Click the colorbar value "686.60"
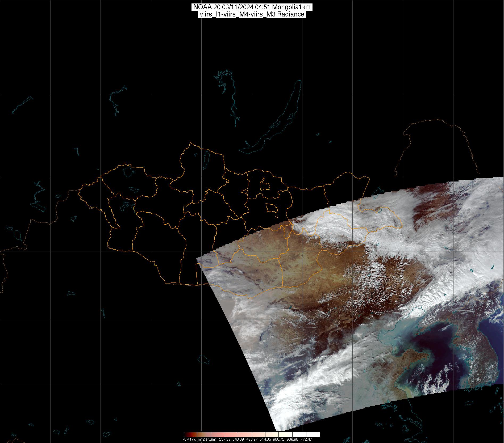 [x=293, y=439]
